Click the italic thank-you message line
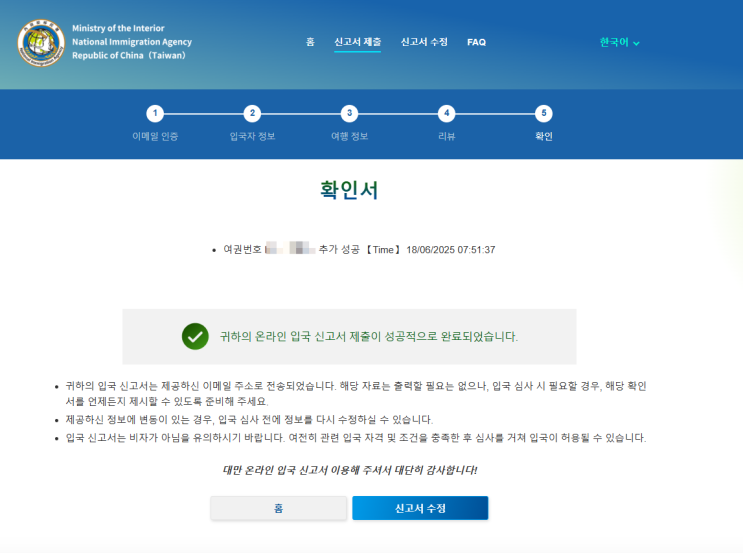Viewport: 743px width, 553px height. 350,470
